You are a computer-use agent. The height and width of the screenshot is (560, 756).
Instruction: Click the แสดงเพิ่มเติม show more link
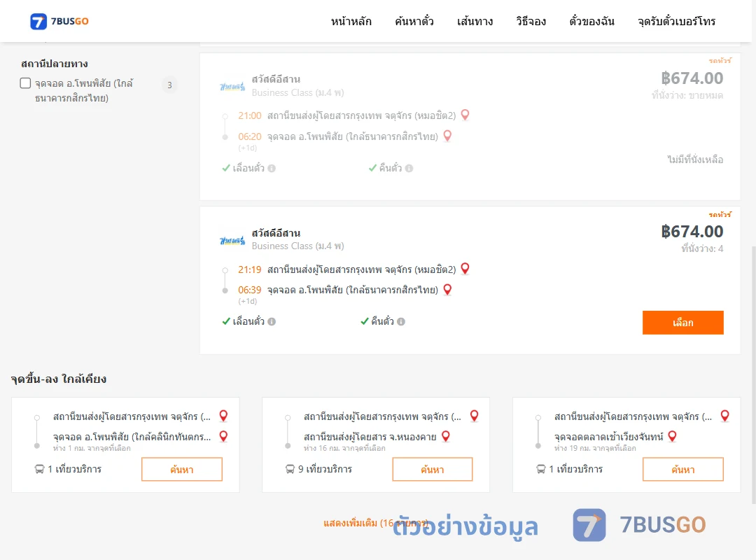376,523
